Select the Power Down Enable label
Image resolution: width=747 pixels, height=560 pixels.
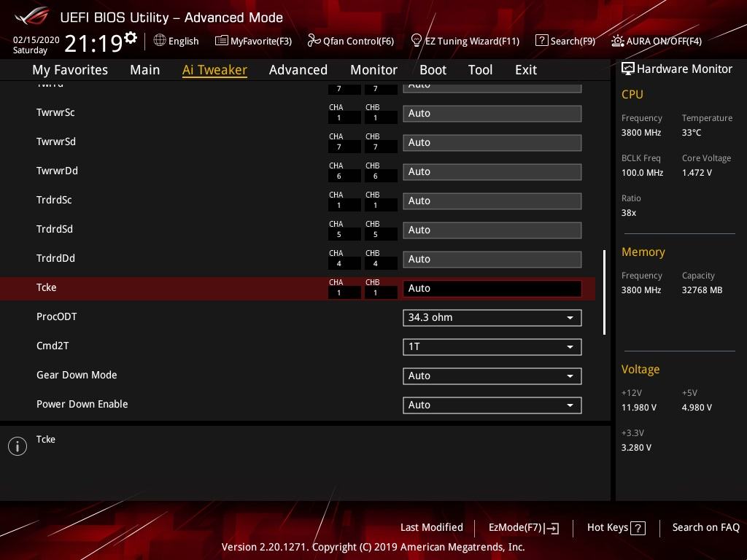[x=82, y=404]
